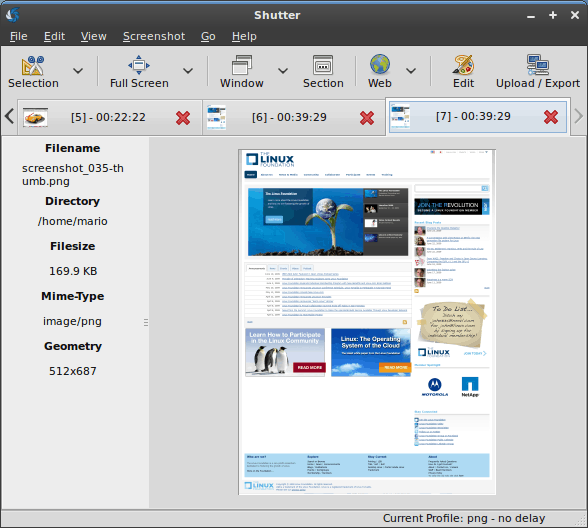Open the Web capture dropdown arrow
588x528 pixels.
pyautogui.click(x=411, y=71)
